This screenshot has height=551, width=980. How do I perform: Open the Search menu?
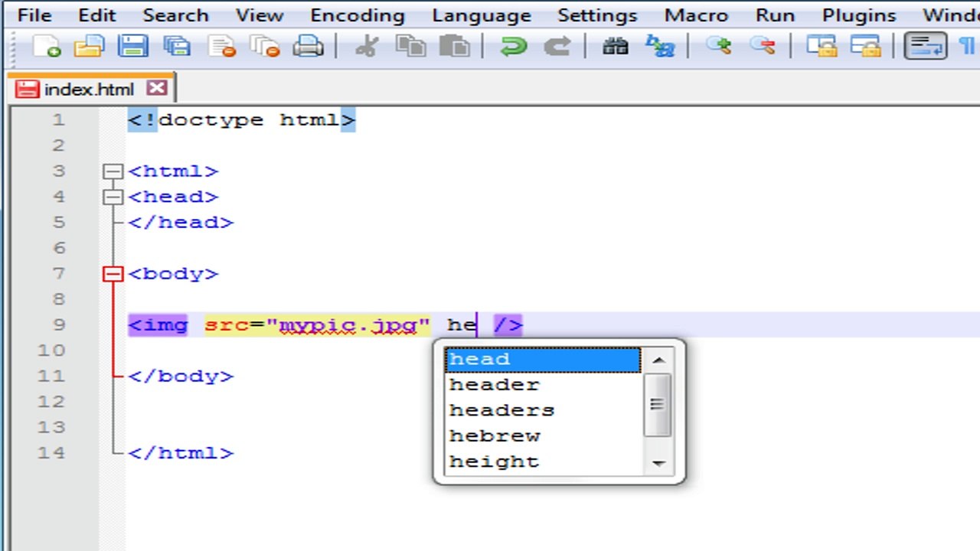[x=175, y=15]
